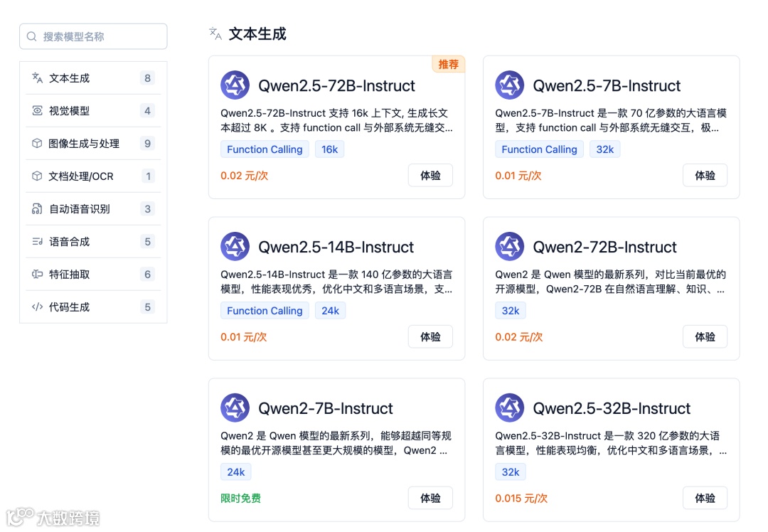The height and width of the screenshot is (532, 768).
Task: Open the Qwen2-72B-Instruct title
Action: (605, 247)
